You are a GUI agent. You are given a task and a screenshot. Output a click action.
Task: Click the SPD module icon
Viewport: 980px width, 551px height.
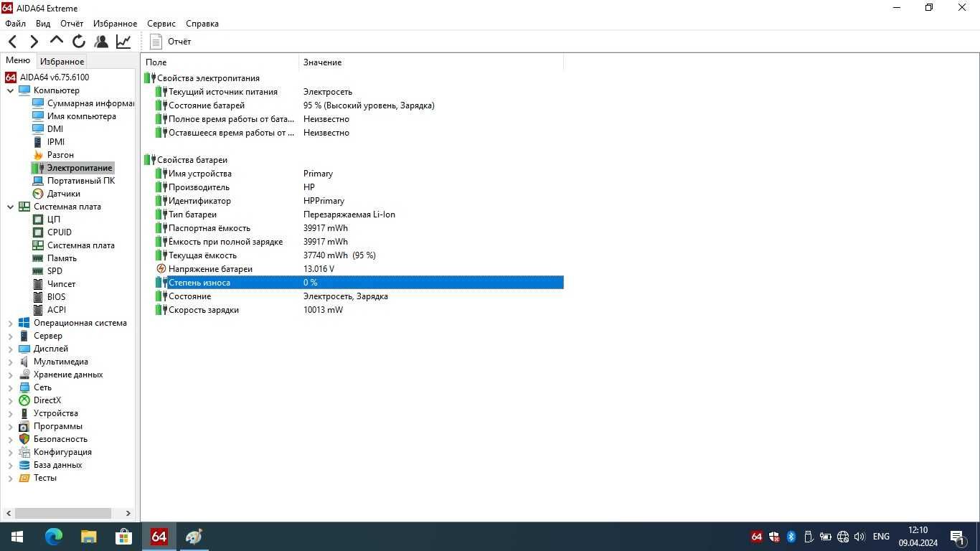point(38,271)
